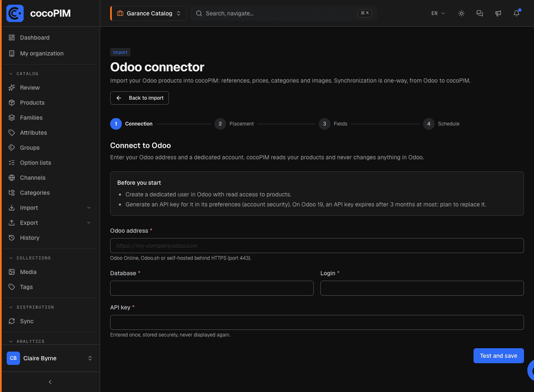Open the Claire Byrne user menu
The image size is (534, 392).
point(50,358)
